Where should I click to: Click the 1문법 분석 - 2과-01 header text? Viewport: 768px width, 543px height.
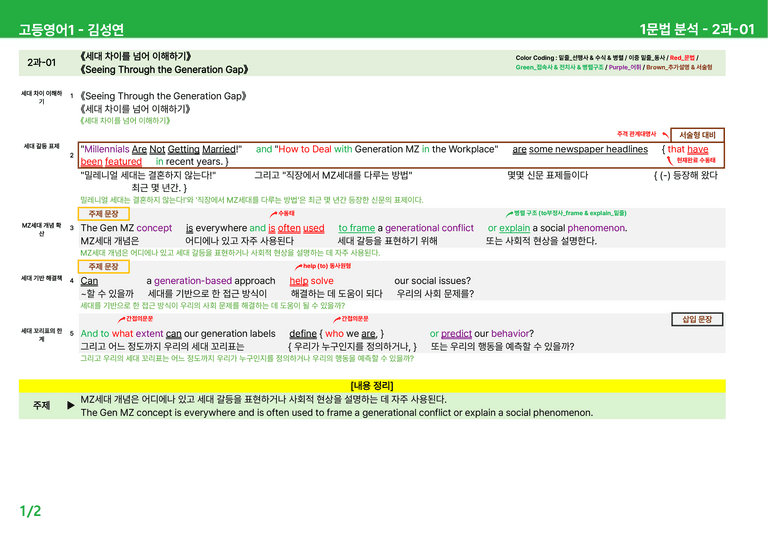(697, 29)
